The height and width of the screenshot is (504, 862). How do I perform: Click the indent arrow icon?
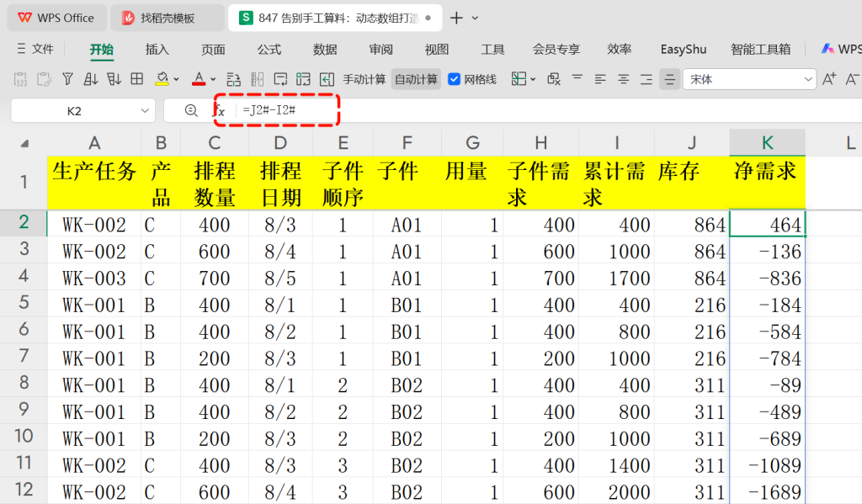327,80
